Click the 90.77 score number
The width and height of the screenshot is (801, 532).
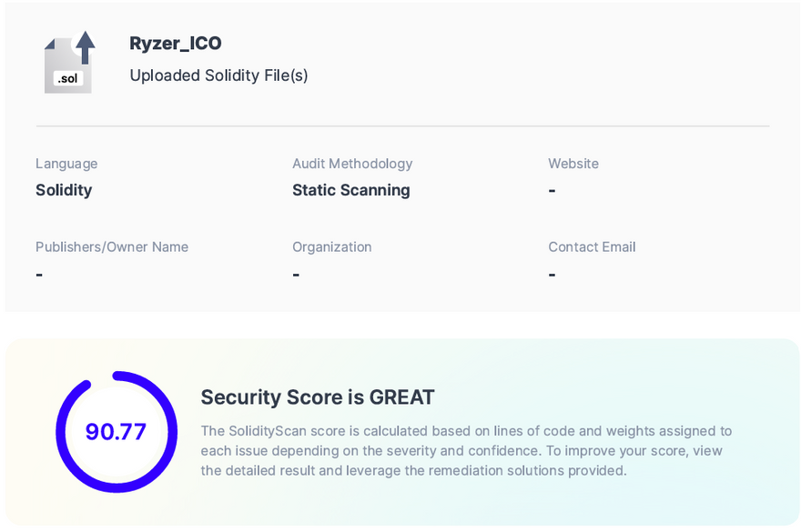click(x=116, y=432)
